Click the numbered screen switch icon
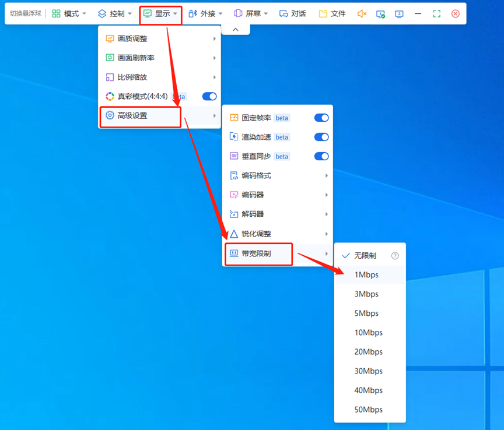 coord(399,13)
